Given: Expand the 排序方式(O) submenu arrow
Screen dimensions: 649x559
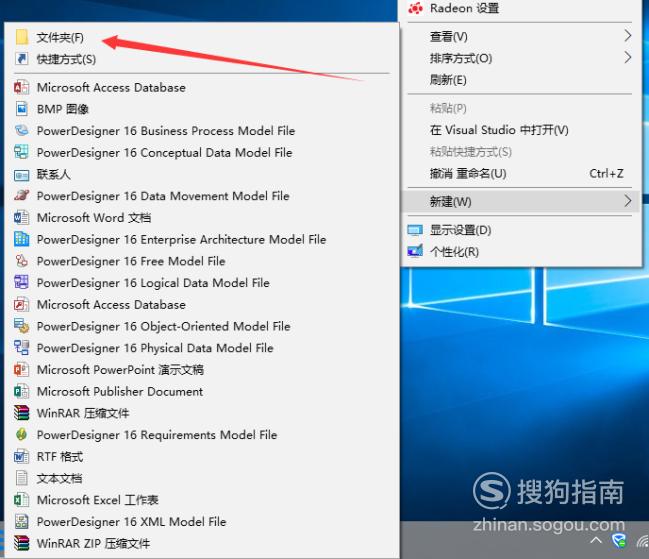Looking at the screenshot, I should click(628, 58).
